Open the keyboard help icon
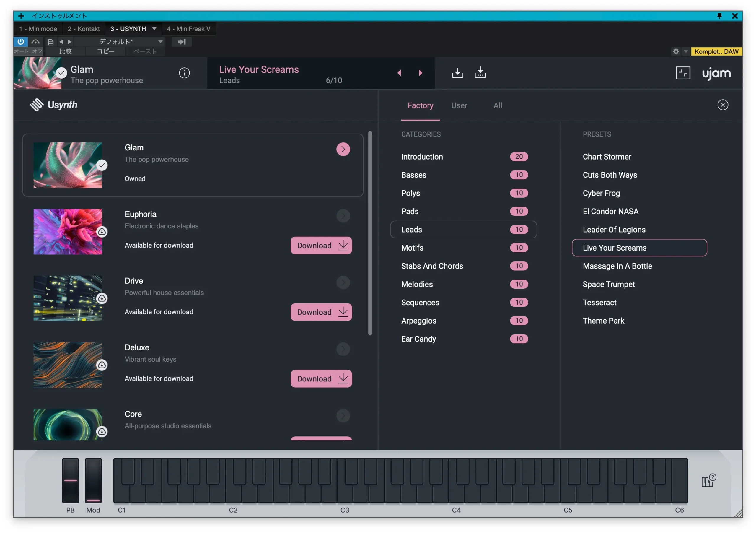Image resolution: width=756 pixels, height=533 pixels. pos(708,481)
